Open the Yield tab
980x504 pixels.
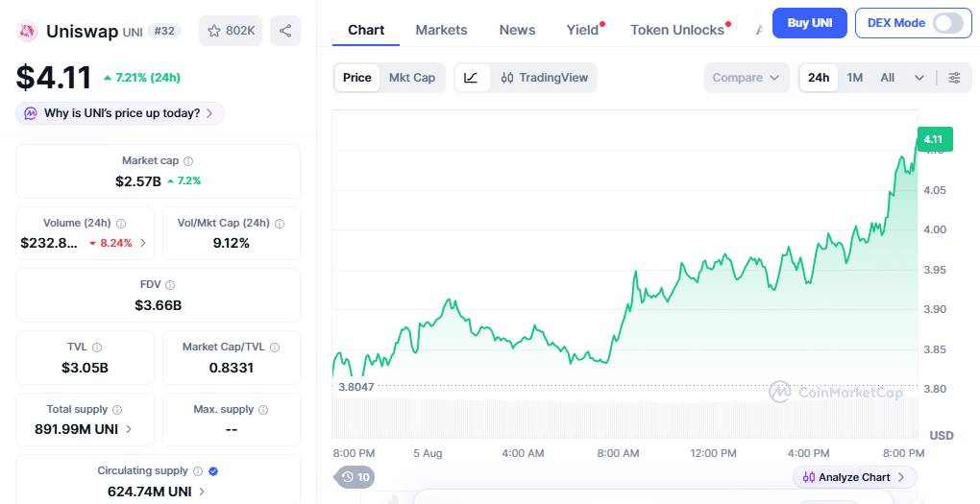click(x=582, y=30)
